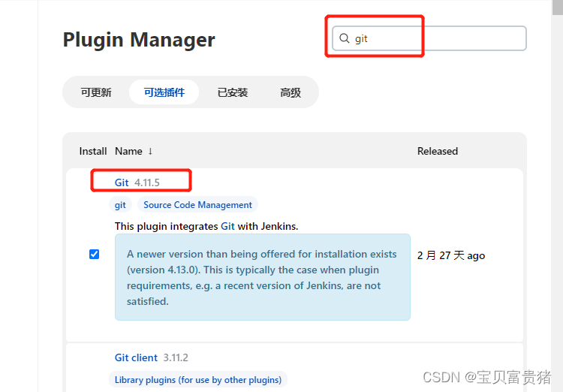This screenshot has height=392, width=563.
Task: Go to the 高级 tab
Action: [291, 92]
